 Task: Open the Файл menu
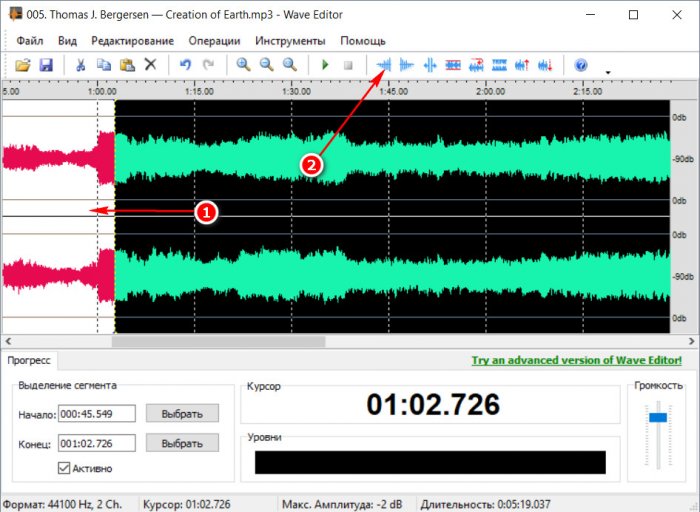pos(29,41)
